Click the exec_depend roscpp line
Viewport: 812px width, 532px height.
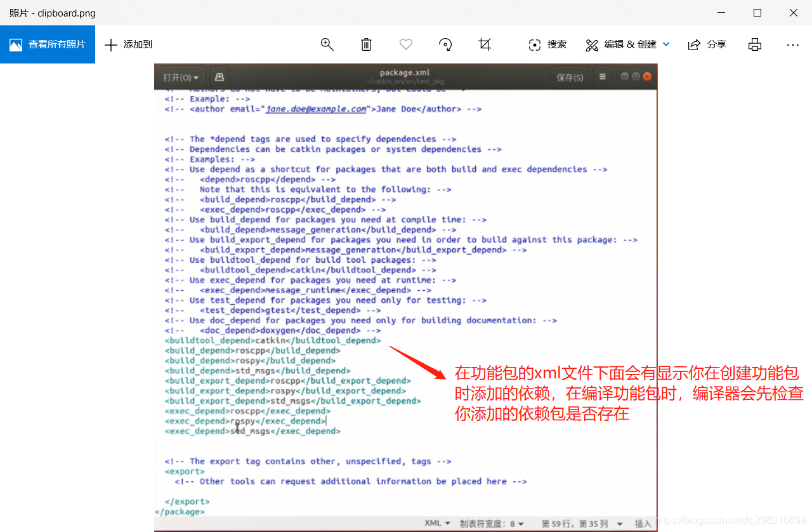coord(247,411)
